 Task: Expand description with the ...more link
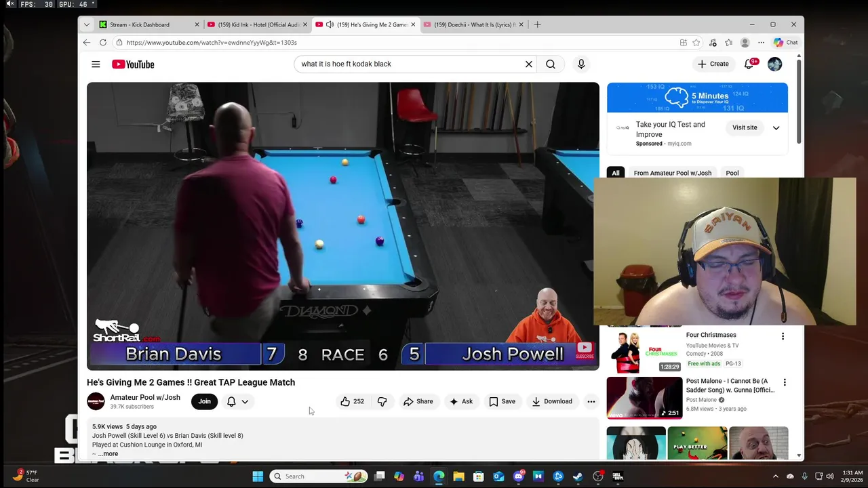click(x=108, y=454)
